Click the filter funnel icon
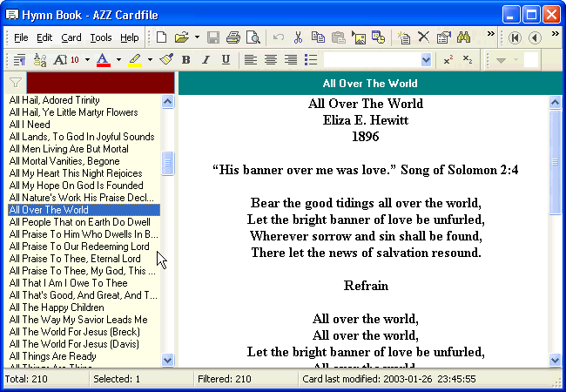Screen dimensions: 566x392 pos(15,83)
